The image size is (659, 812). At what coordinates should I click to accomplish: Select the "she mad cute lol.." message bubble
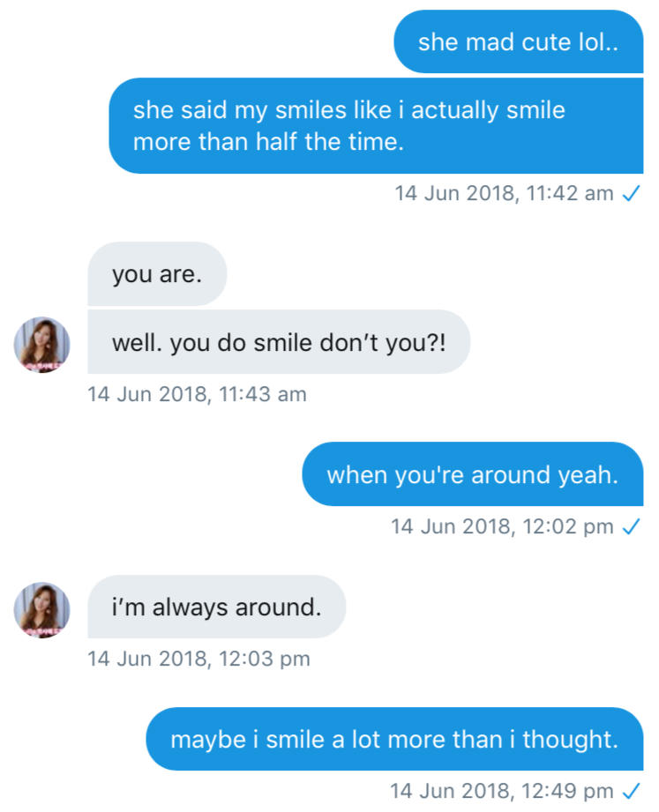coord(518,42)
